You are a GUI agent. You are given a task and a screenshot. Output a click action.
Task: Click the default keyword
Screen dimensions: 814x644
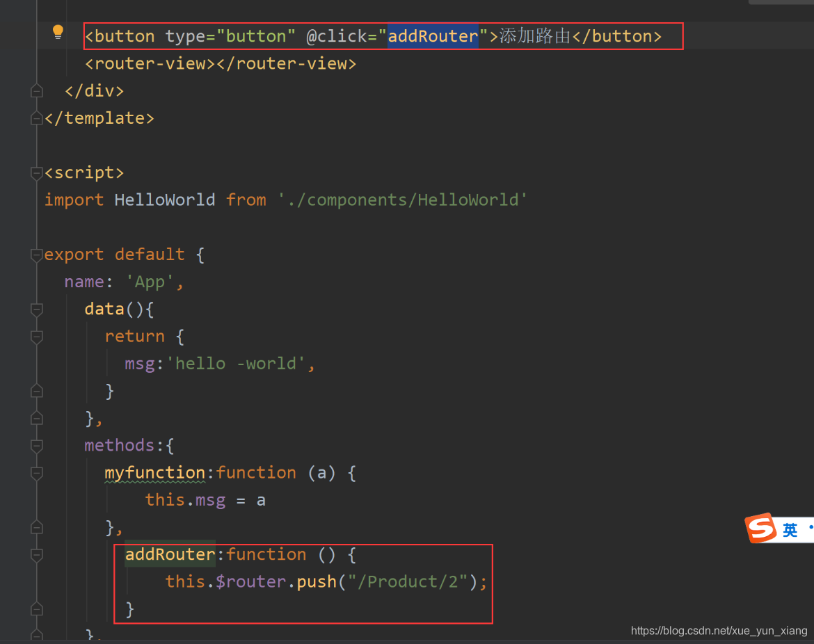point(150,255)
